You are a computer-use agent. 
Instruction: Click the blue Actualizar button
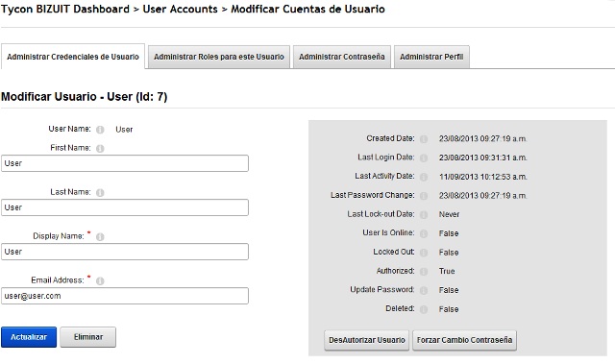click(29, 337)
